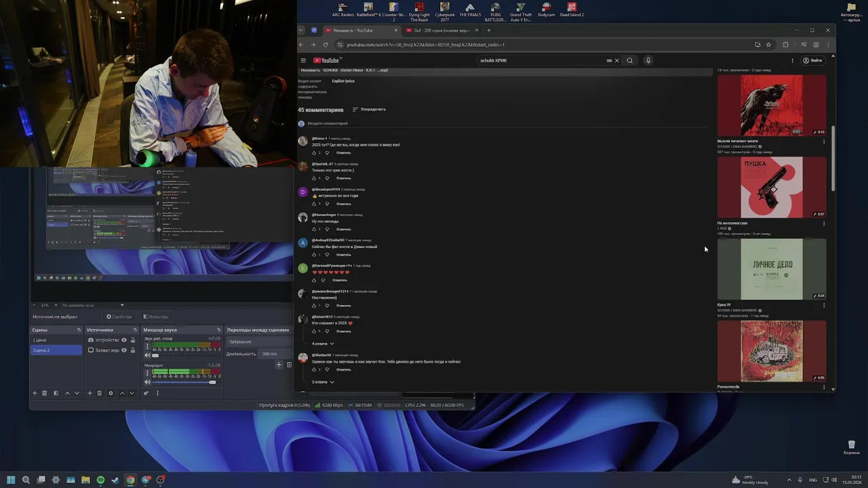The image size is (868, 488).
Task: Open Windows Start menu
Action: 11,480
